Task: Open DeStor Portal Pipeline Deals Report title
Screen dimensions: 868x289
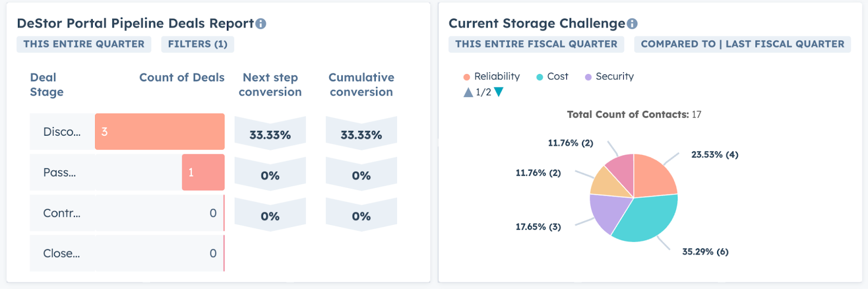Action: pyautogui.click(x=135, y=23)
